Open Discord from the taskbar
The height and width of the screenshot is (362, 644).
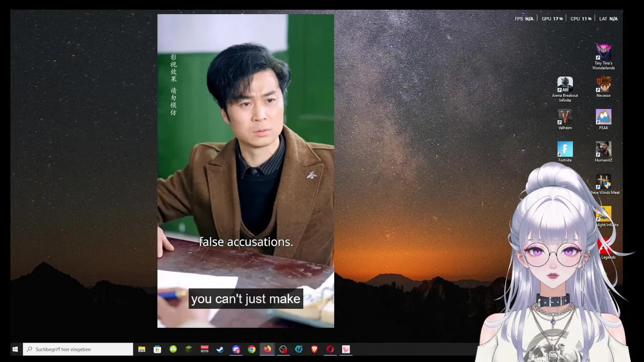(236, 349)
